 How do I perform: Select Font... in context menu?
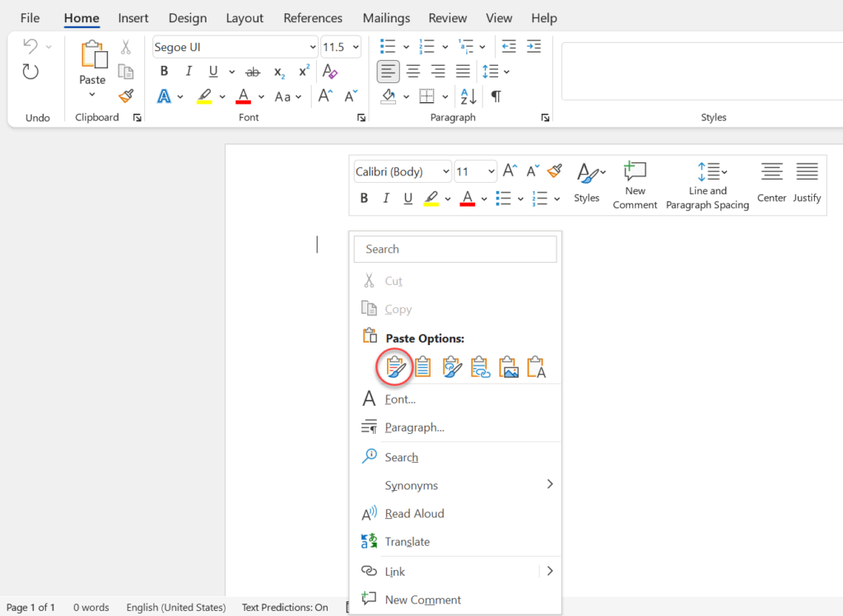[454, 399]
